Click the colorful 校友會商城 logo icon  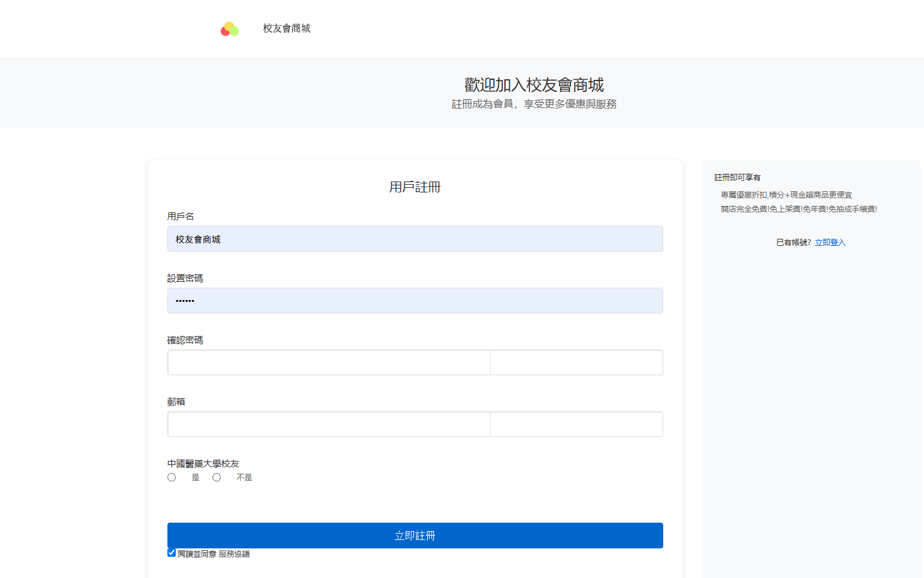[x=229, y=29]
